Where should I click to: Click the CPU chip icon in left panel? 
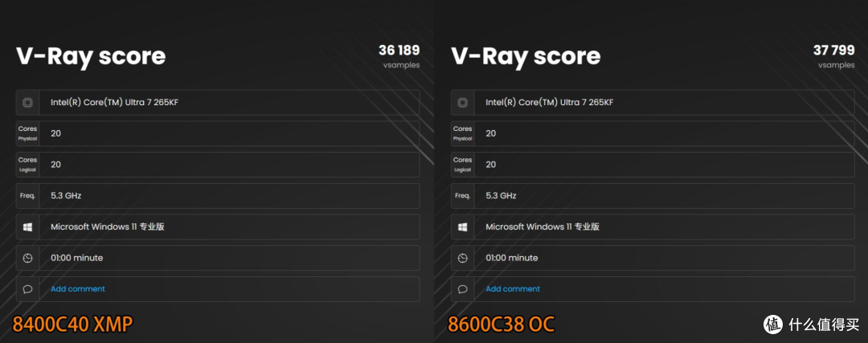[27, 102]
